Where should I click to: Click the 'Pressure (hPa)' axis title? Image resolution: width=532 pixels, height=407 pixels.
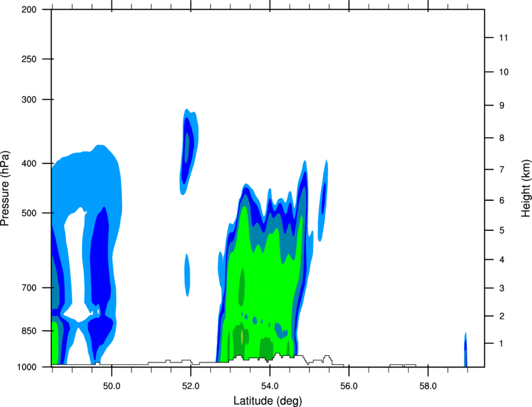click(x=5, y=188)
